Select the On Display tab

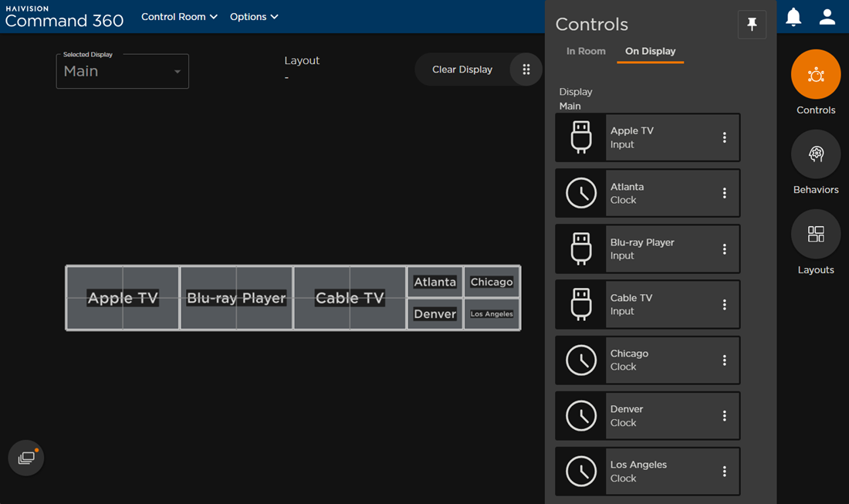(651, 51)
